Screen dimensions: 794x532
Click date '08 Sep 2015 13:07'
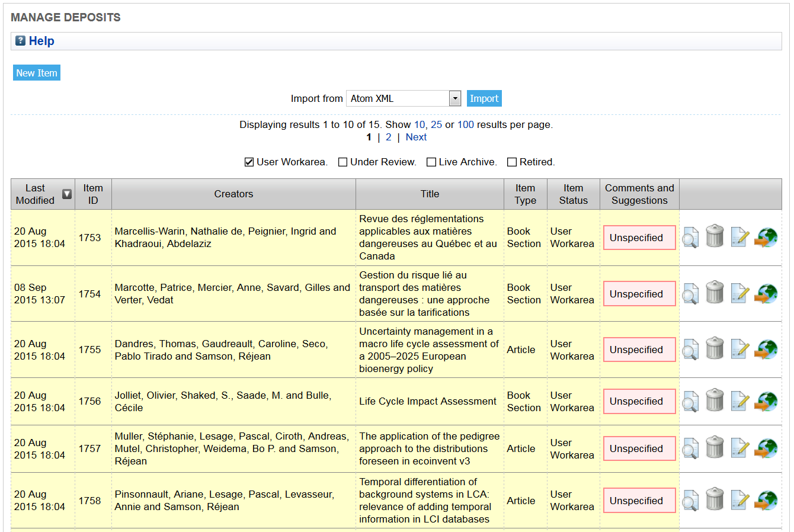[40, 294]
